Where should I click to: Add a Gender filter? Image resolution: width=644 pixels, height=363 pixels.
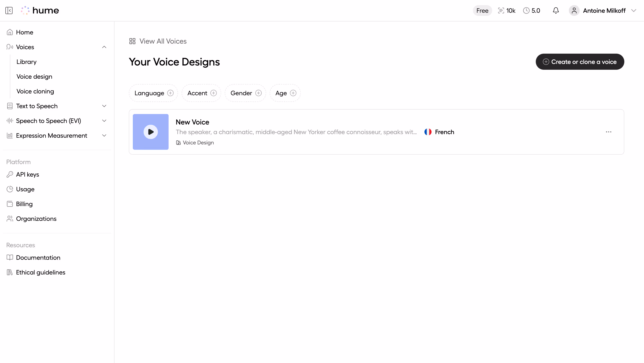coord(259,93)
